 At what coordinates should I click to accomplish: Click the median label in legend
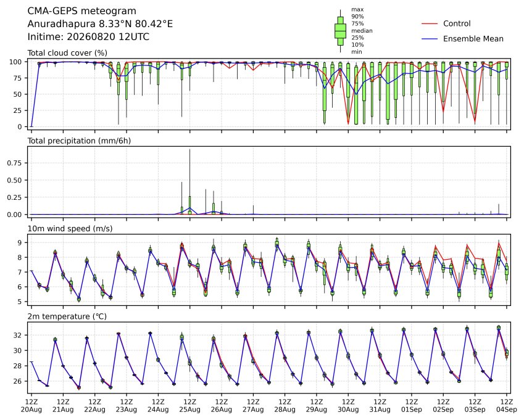[362, 31]
